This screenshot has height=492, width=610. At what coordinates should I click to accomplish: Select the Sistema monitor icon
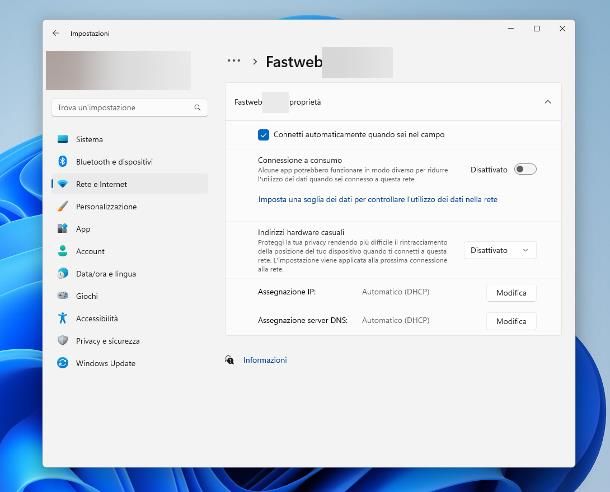[63, 139]
